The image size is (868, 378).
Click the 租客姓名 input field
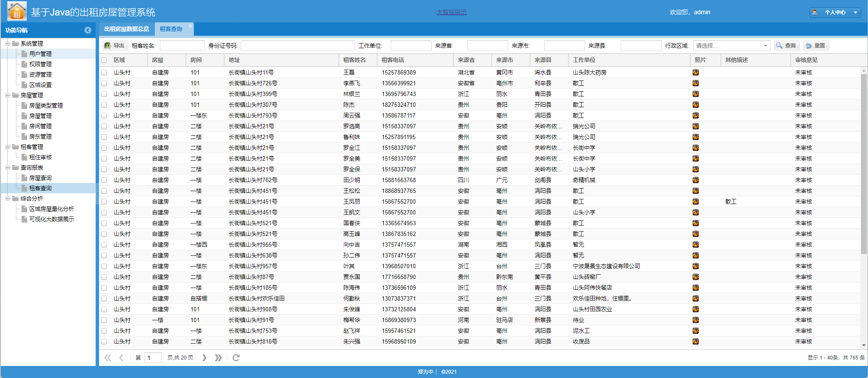pos(182,46)
